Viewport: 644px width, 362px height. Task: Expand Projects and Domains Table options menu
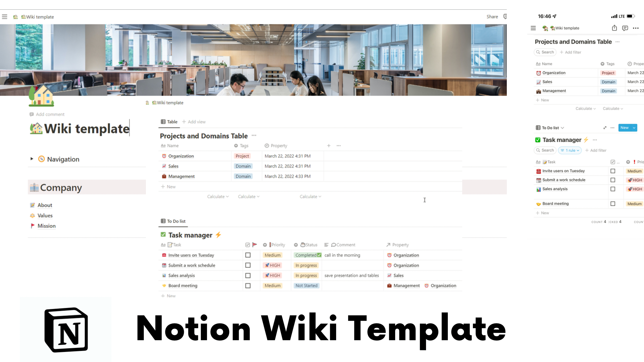(x=255, y=136)
